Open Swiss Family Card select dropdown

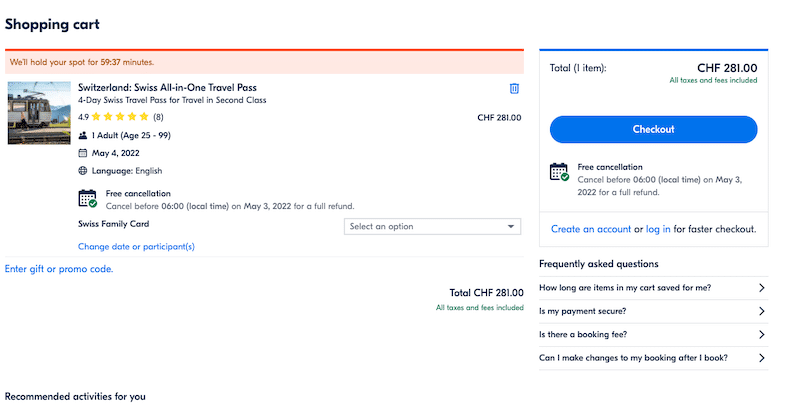click(x=432, y=227)
